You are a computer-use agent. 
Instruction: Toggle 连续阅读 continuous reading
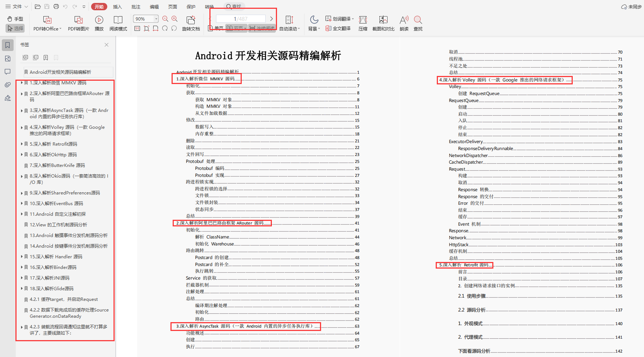tap(262, 28)
